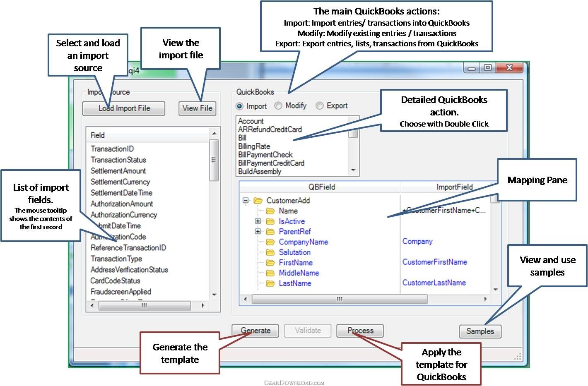
Task: Click the mapping pane's right scroll arrow
Action: [x=486, y=299]
